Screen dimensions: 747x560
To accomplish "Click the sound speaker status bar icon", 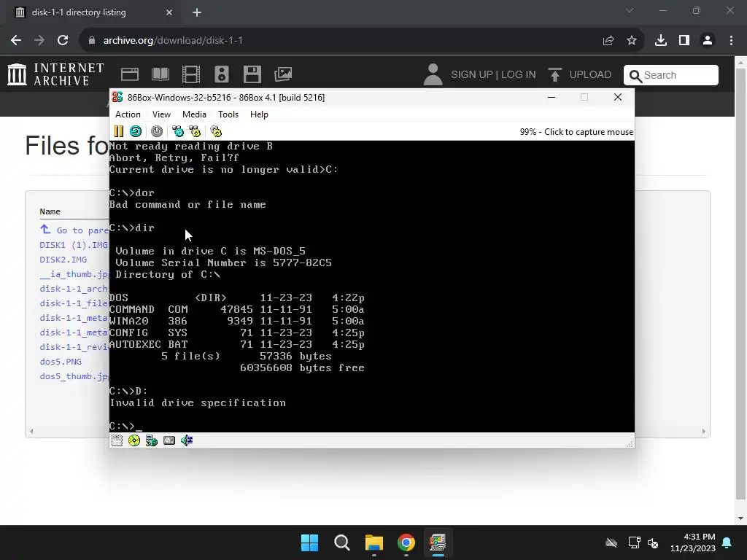I will (187, 440).
